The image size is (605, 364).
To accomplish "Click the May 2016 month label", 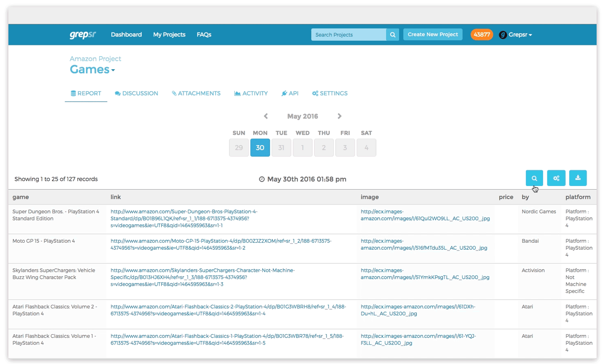I will pyautogui.click(x=302, y=116).
